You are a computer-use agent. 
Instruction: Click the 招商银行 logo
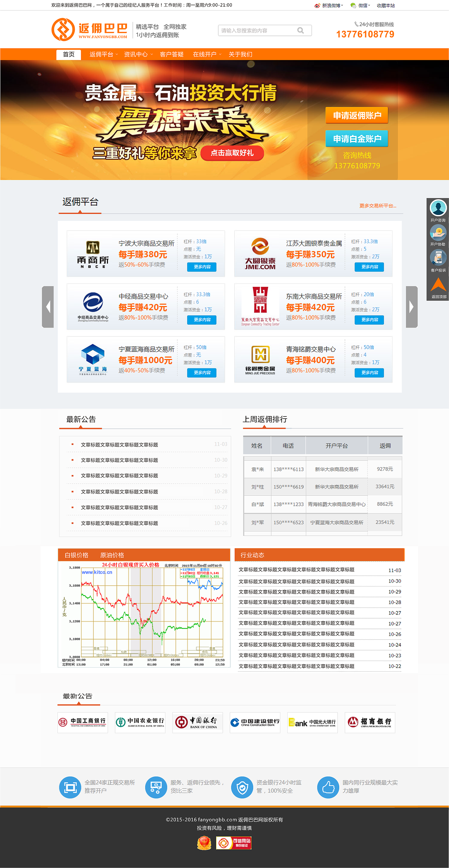370,723
